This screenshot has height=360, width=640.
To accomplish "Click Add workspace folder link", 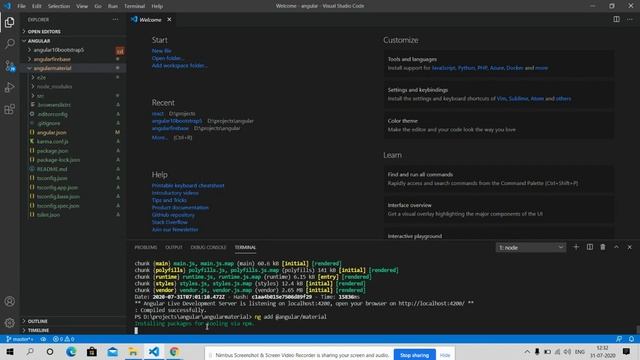I will pyautogui.click(x=180, y=65).
